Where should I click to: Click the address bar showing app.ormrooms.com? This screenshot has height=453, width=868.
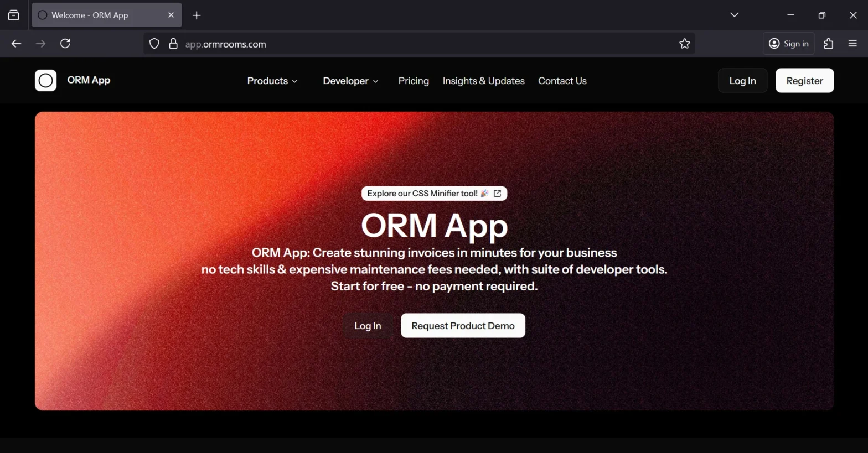[x=415, y=44]
